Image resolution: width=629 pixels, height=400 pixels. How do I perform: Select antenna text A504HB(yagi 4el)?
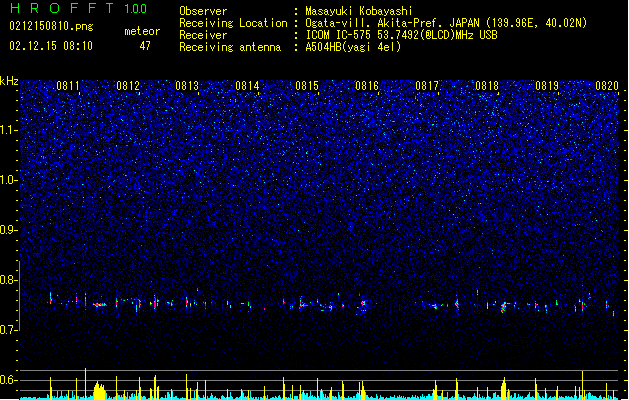tap(353, 47)
